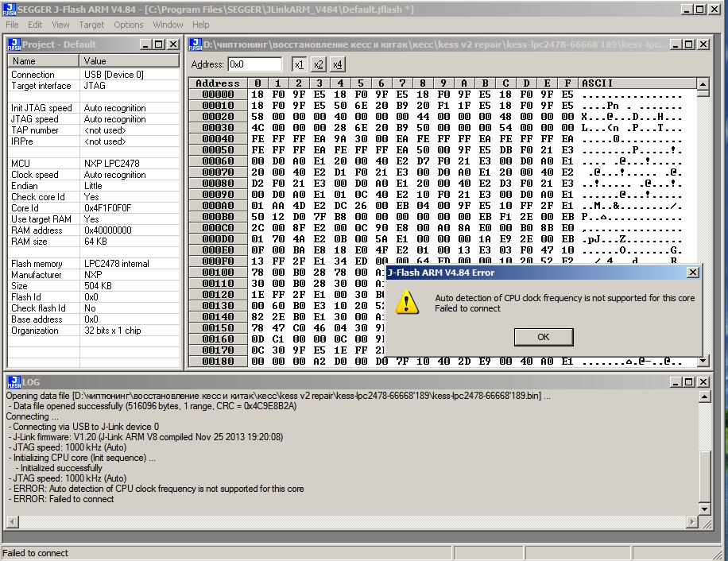Click address row 00000 in hex view
Viewport: 728px width, 561px height.
[x=218, y=95]
